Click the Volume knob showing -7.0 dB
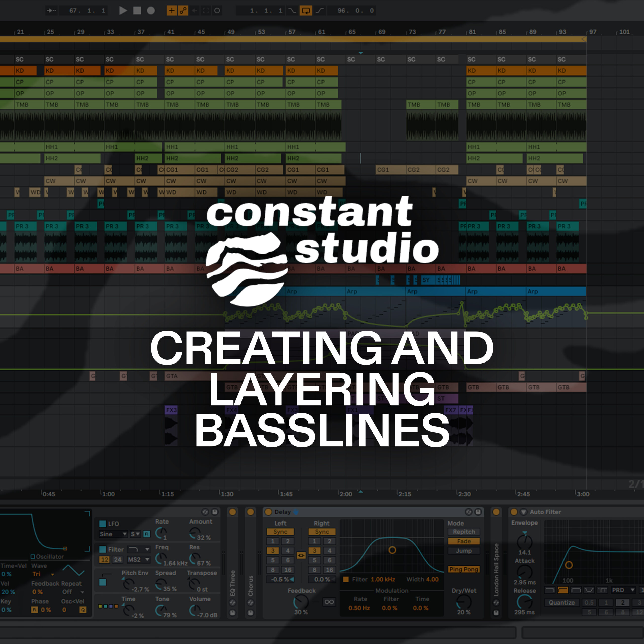This screenshot has width=644, height=644. pos(194,610)
